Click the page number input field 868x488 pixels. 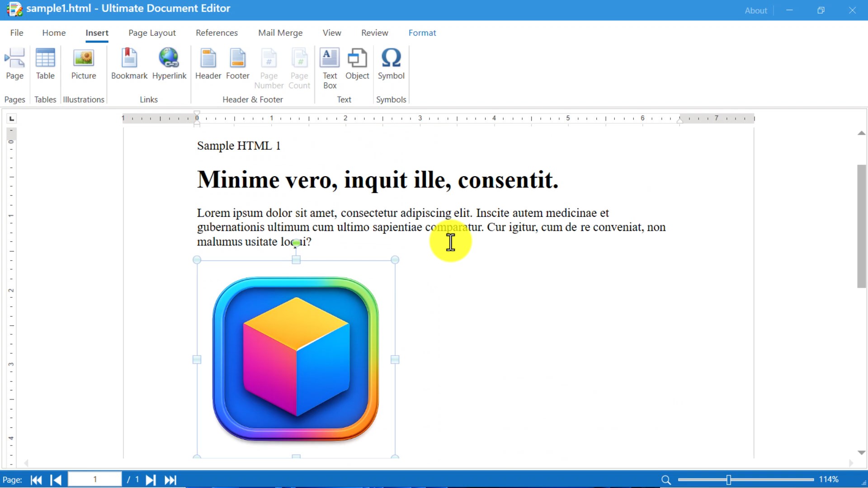(95, 479)
